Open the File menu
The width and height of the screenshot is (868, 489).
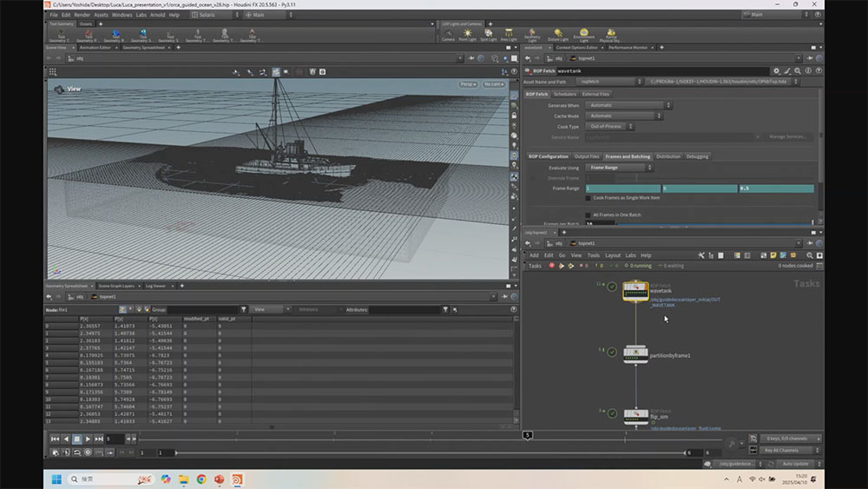click(54, 15)
